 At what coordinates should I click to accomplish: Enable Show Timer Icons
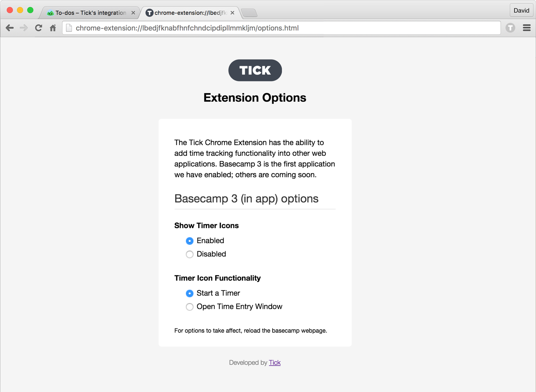190,241
